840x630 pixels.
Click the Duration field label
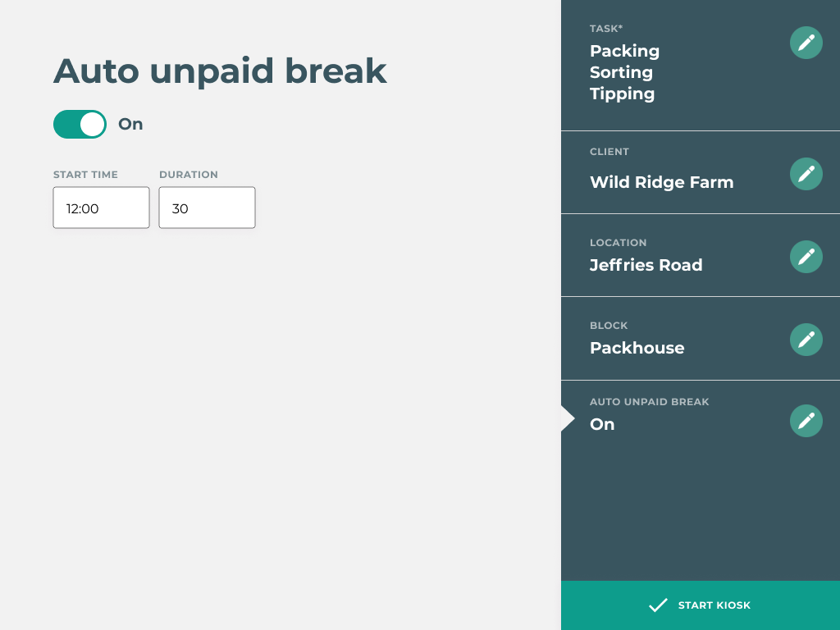(189, 175)
